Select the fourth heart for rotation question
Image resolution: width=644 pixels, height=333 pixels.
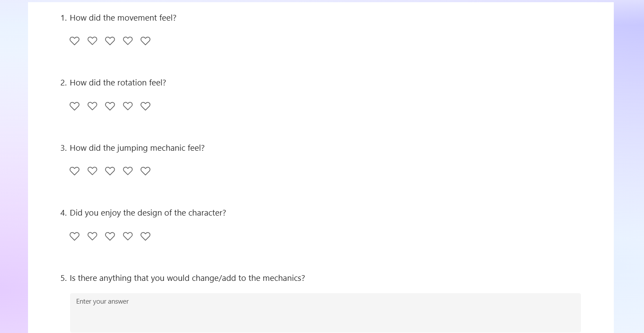click(x=128, y=106)
